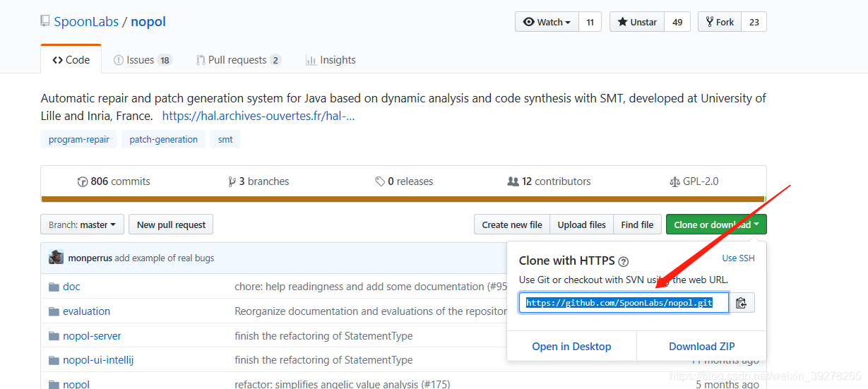Click the folder icon of nopol-ui-intellij row

pyautogui.click(x=54, y=360)
